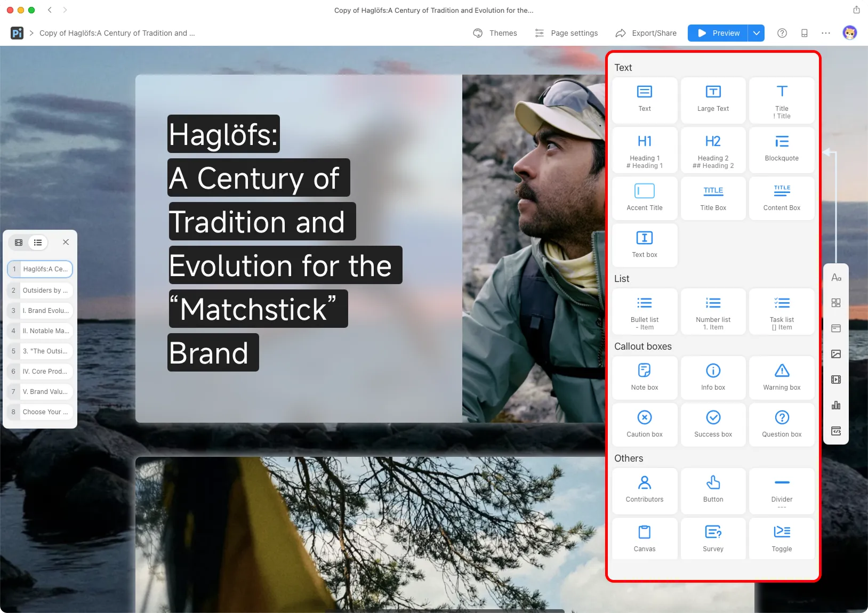Navigate back with the left chevron
This screenshot has height=613, width=868.
click(50, 10)
